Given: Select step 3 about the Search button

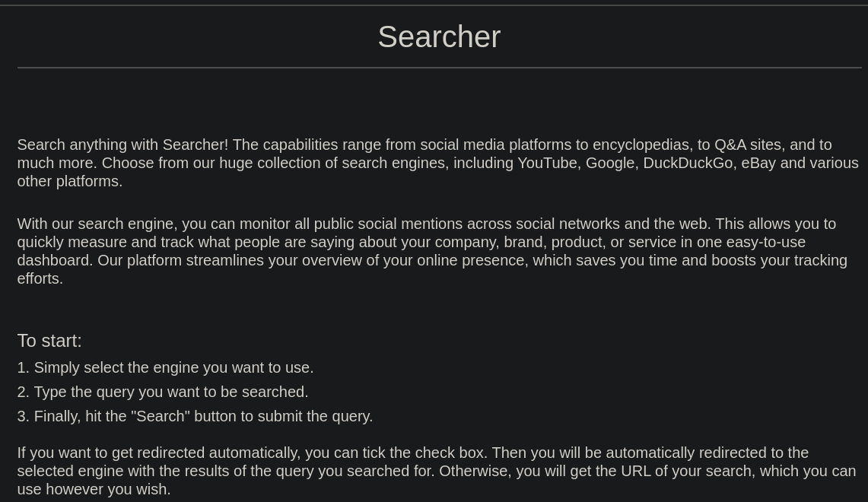Looking at the screenshot, I should (x=195, y=416).
